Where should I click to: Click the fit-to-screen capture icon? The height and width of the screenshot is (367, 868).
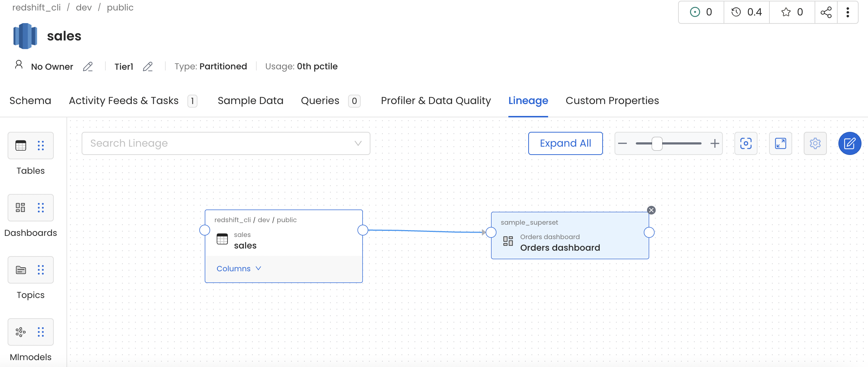click(x=746, y=143)
